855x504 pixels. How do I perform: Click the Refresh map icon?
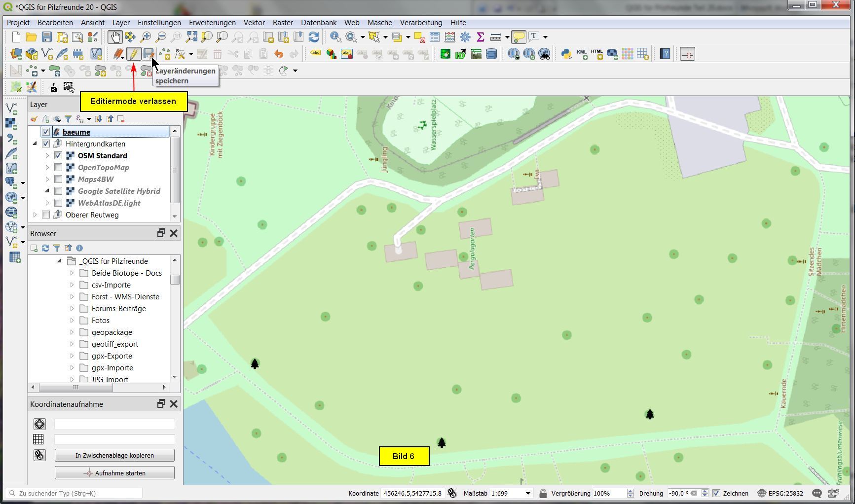[313, 37]
